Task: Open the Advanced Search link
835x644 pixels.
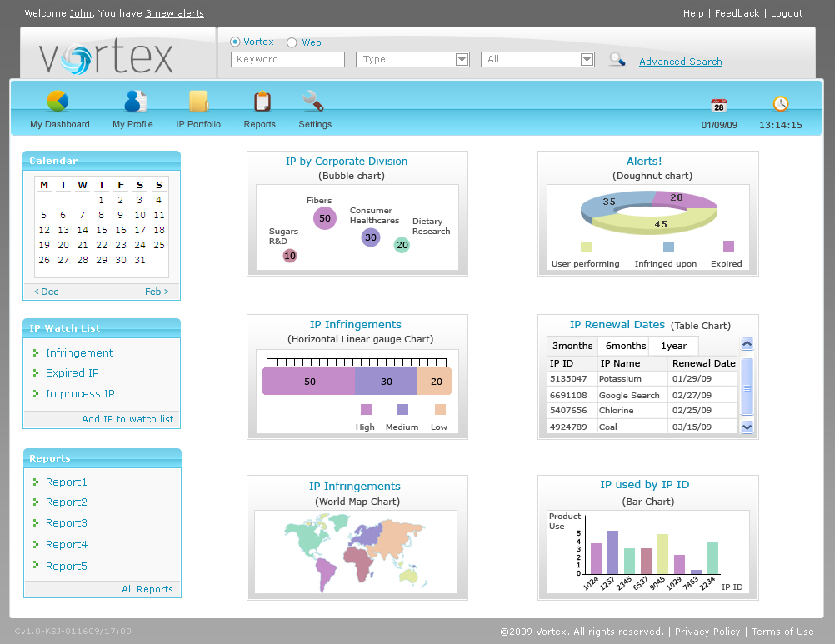Action: [x=680, y=62]
